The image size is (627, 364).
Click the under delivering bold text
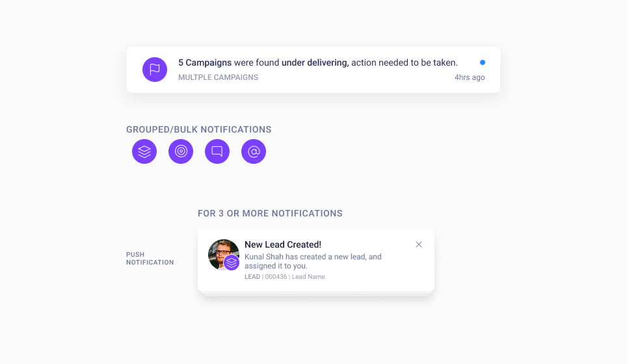point(315,63)
